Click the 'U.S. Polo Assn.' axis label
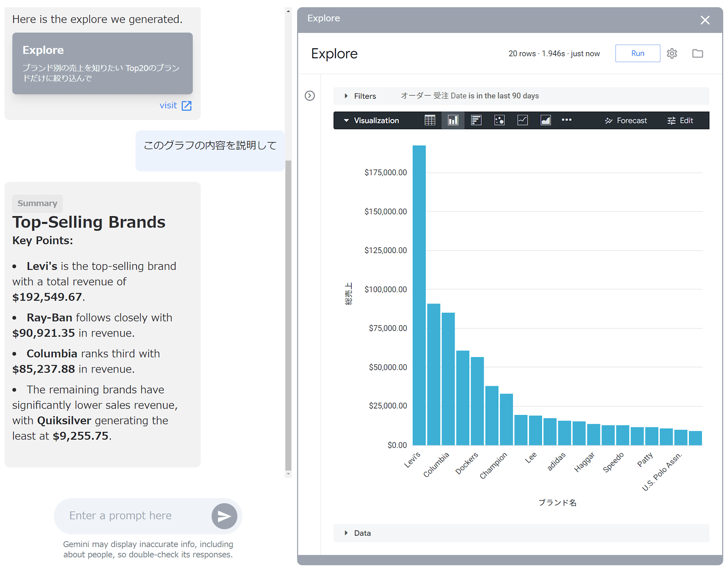 [x=662, y=472]
